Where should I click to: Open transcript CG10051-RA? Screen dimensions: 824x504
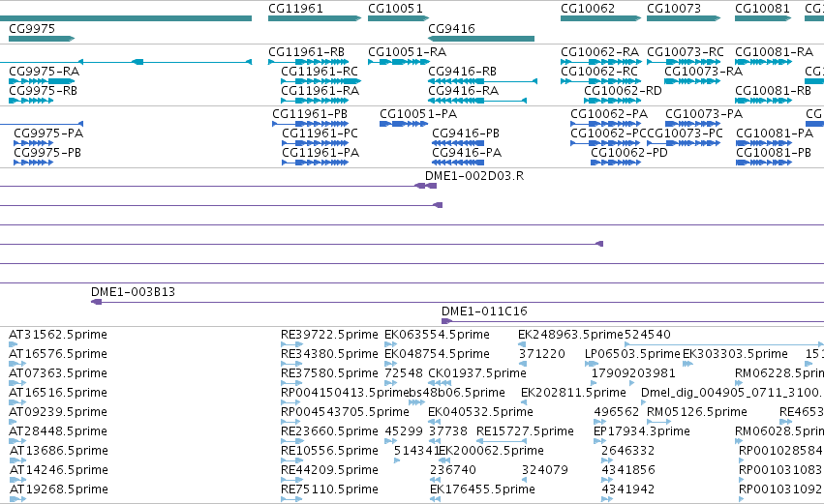[398, 62]
